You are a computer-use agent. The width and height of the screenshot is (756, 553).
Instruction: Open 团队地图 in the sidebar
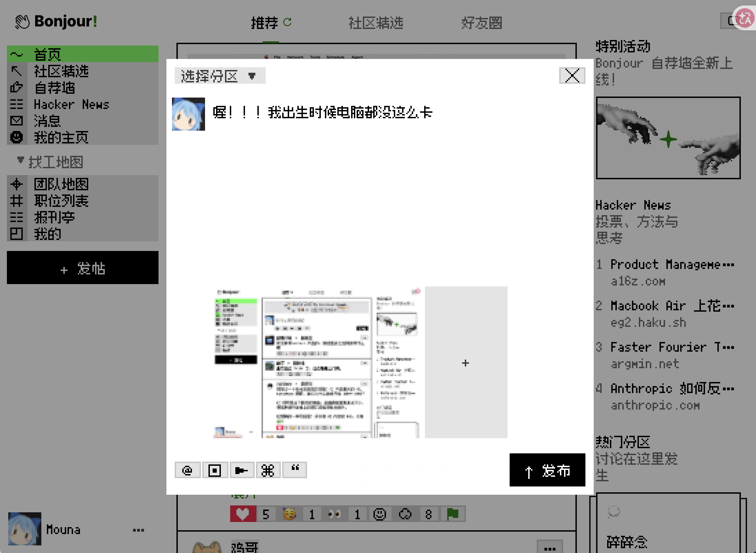pos(83,184)
